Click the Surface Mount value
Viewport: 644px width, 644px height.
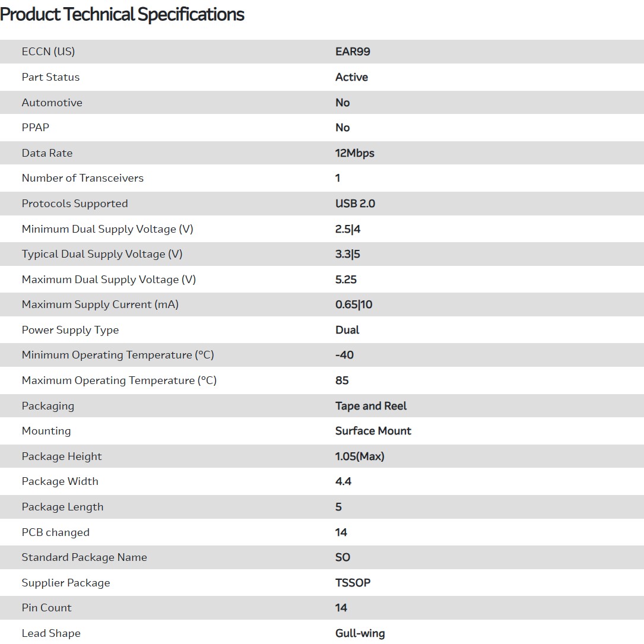coord(373,431)
